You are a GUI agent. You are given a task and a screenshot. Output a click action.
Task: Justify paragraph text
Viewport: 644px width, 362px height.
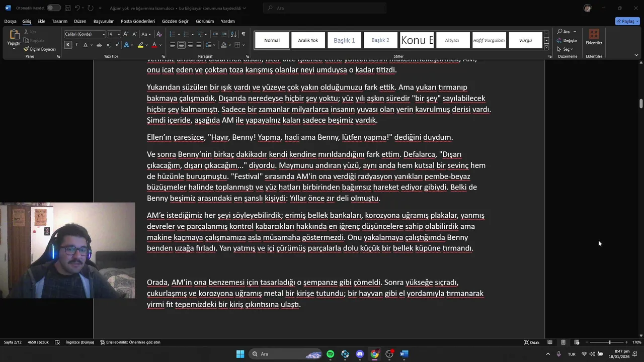tap(199, 45)
